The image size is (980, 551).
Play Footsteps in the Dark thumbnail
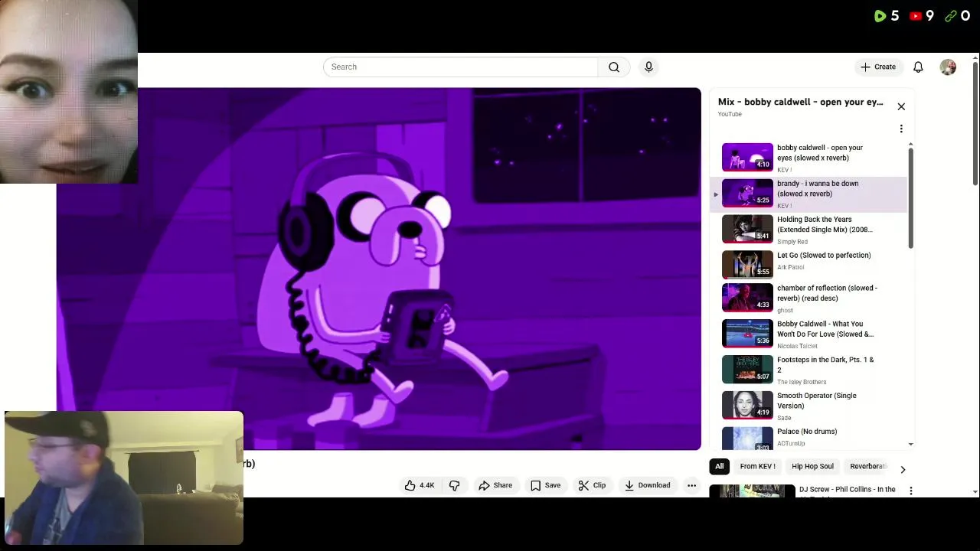(x=747, y=369)
